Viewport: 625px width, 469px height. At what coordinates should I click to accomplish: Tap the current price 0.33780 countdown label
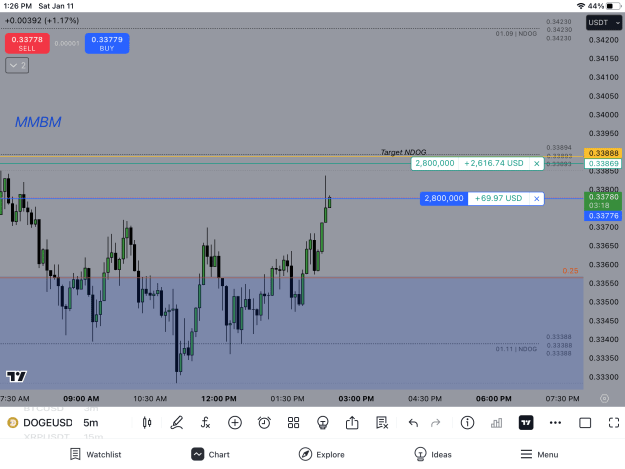point(603,201)
